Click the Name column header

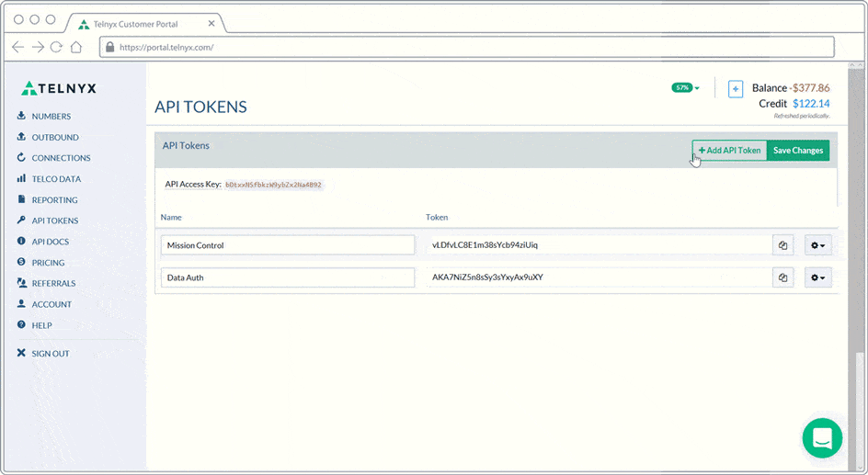[171, 218]
